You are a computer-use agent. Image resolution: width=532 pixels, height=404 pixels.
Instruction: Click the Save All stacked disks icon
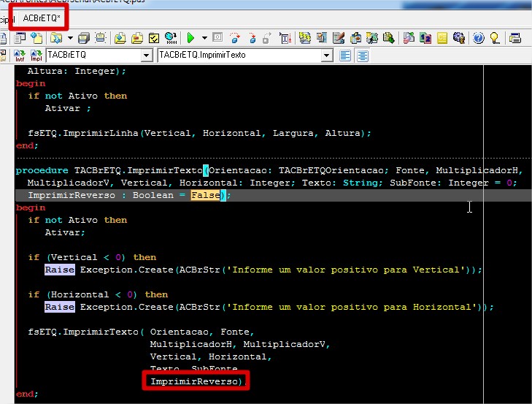[83, 38]
